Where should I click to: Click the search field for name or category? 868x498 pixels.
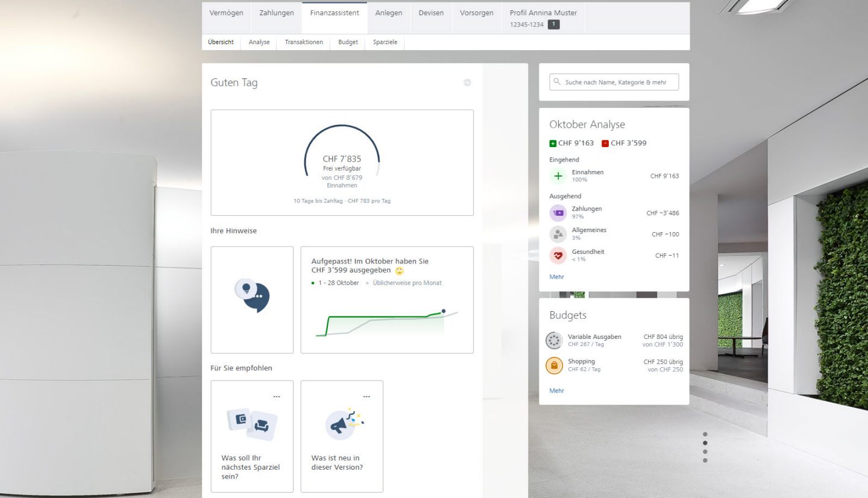click(614, 82)
